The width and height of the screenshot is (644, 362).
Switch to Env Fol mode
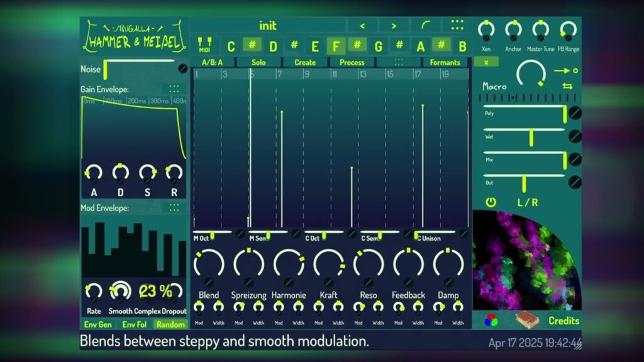point(135,324)
